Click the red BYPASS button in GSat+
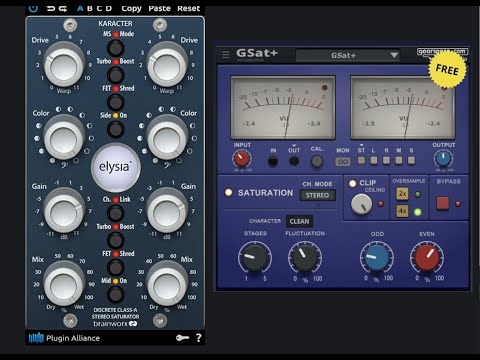 (x=443, y=203)
